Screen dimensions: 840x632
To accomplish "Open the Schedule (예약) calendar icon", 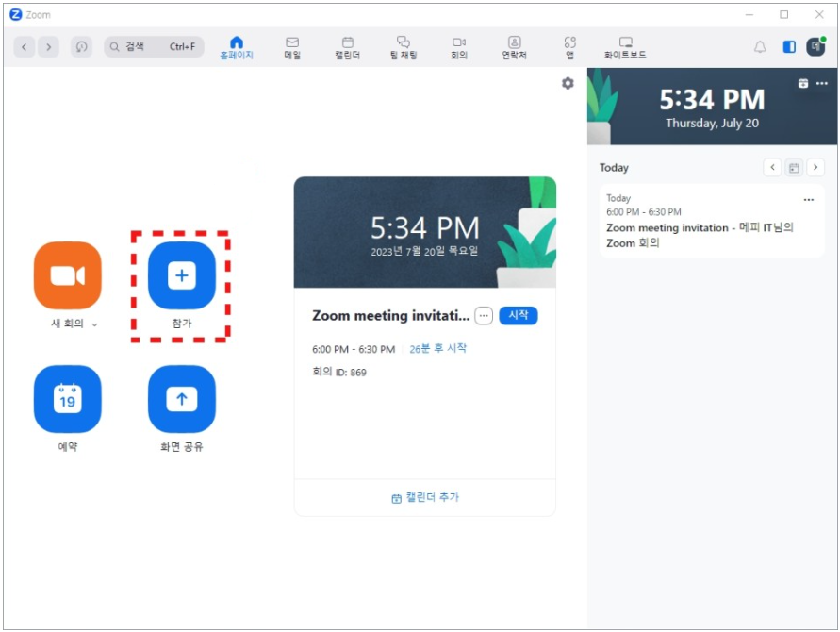I will click(68, 399).
